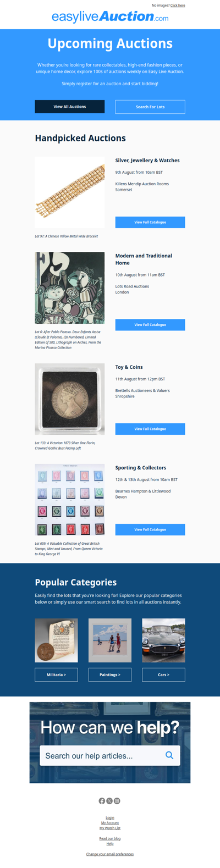Open the Paintings category

coord(110,675)
